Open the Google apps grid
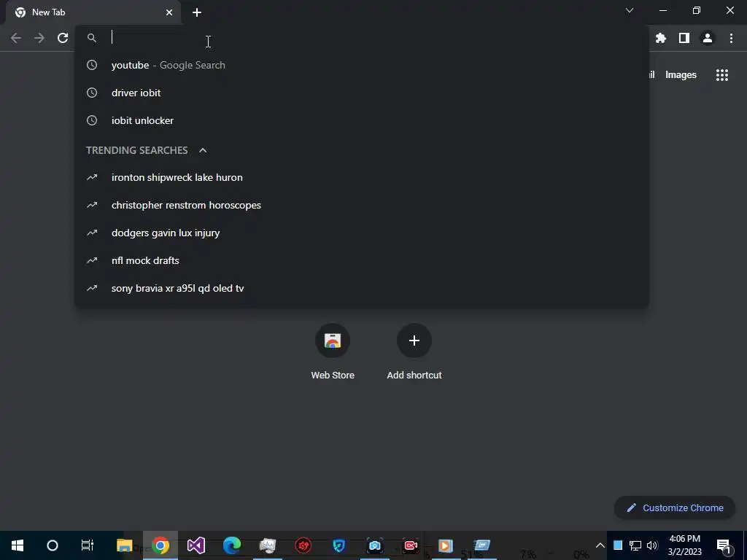 pos(722,75)
